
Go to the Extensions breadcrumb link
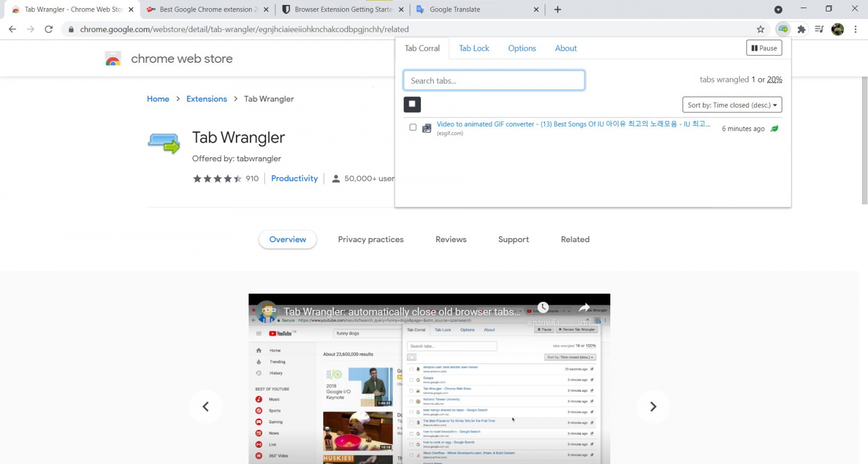(x=207, y=99)
